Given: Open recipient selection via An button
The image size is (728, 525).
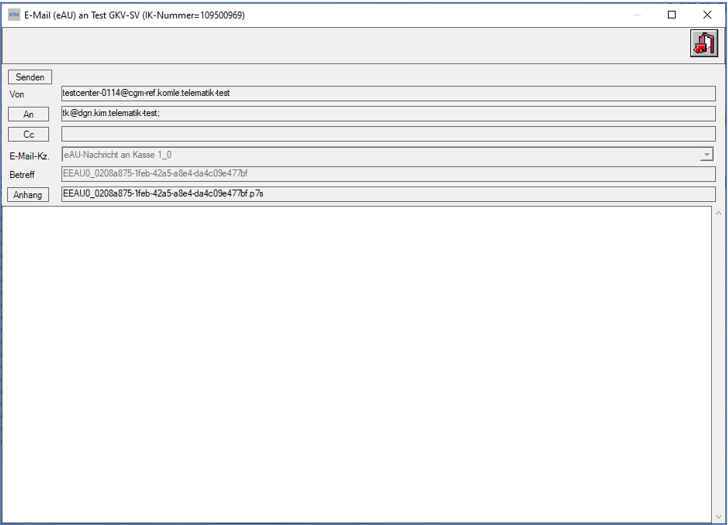Looking at the screenshot, I should 28,114.
